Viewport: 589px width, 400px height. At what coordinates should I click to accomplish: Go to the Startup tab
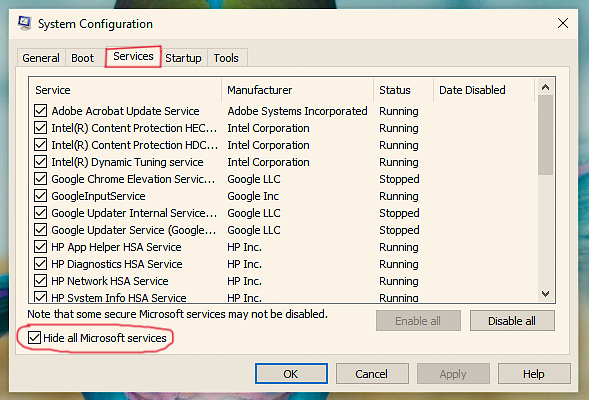pos(183,58)
